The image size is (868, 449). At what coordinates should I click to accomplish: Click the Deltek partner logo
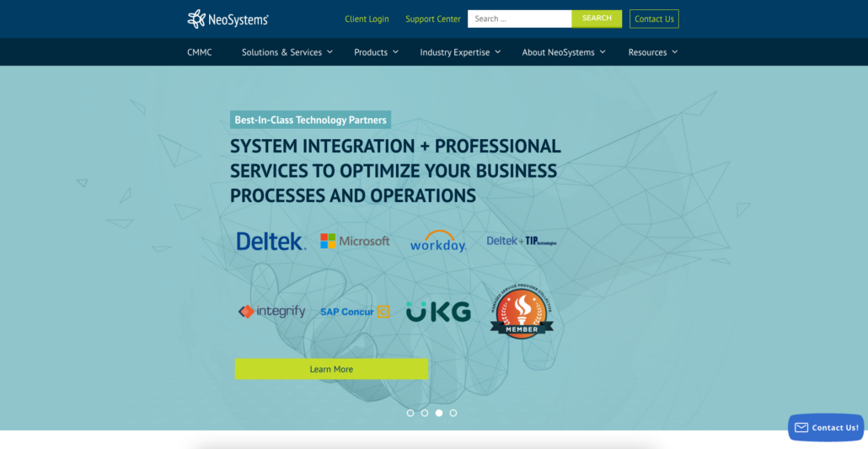[271, 242]
